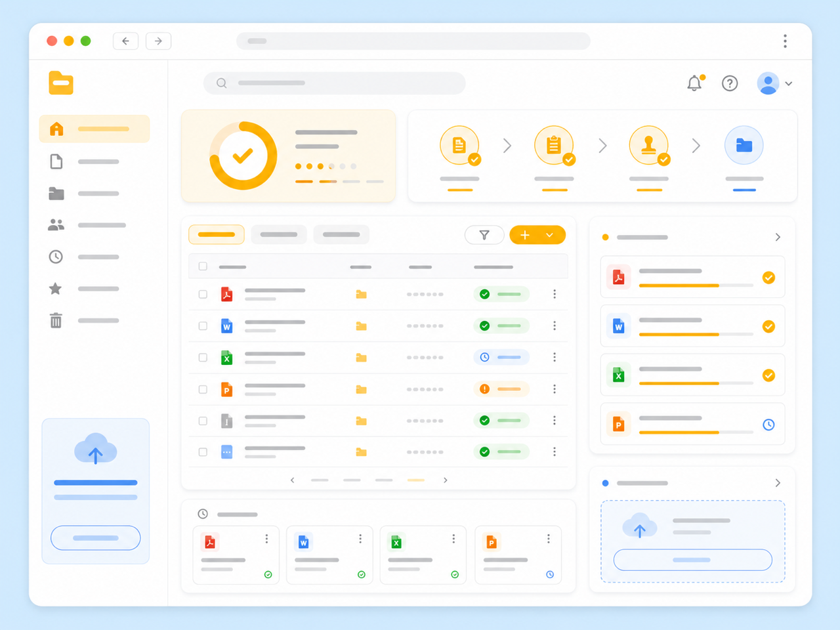Image resolution: width=840 pixels, height=630 pixels.
Task: Click the yellow folder app logo
Action: pyautogui.click(x=61, y=83)
